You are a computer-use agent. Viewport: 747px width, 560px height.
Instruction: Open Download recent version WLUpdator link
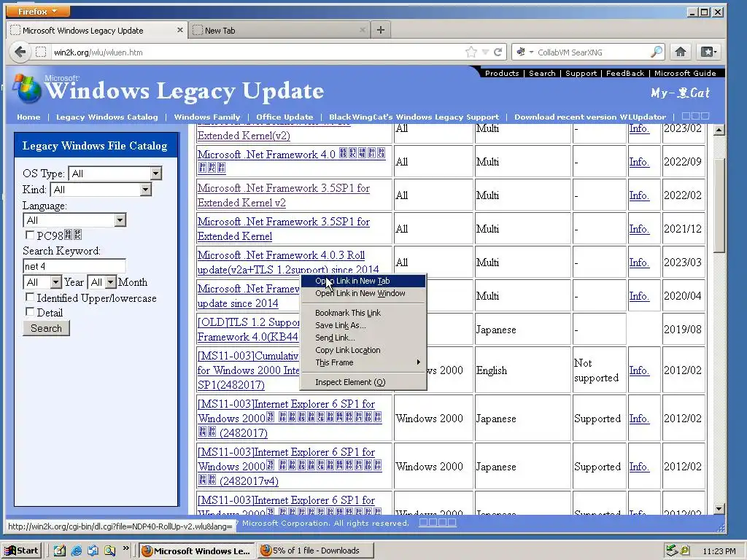coord(590,117)
